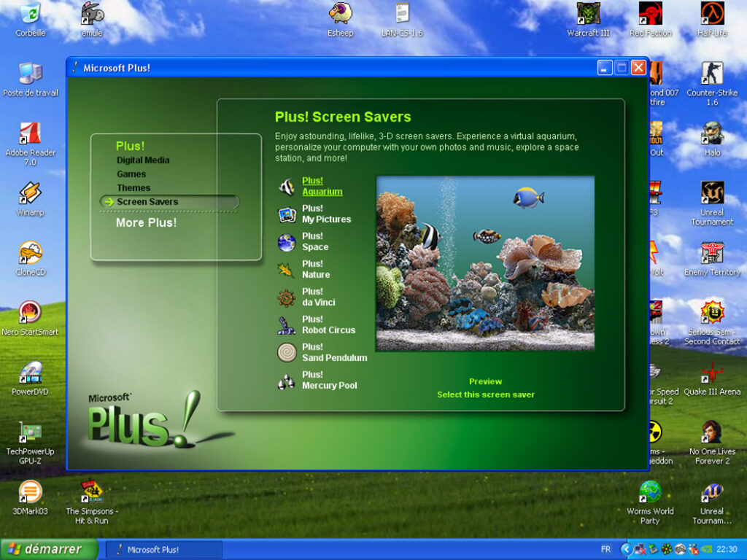
Task: Open the Plus! Mercury Pool entry
Action: (x=329, y=380)
